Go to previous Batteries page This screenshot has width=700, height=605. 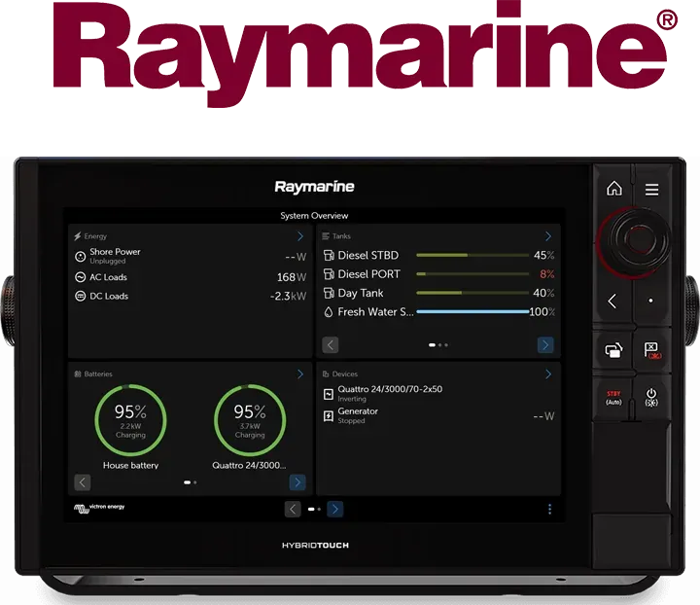point(82,482)
